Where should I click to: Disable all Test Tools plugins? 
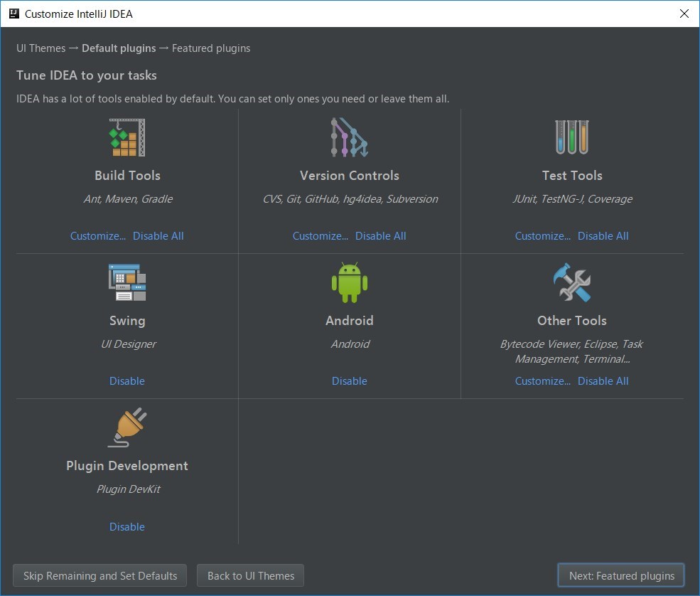coord(603,236)
